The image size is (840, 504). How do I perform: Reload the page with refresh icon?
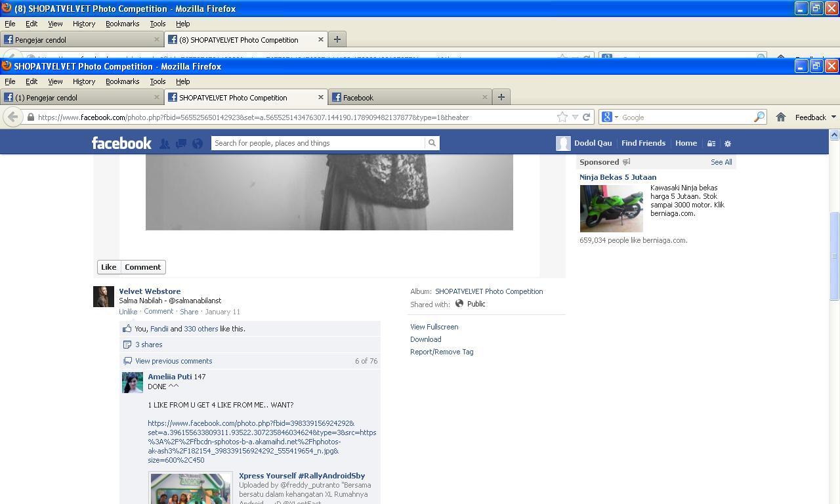point(587,117)
